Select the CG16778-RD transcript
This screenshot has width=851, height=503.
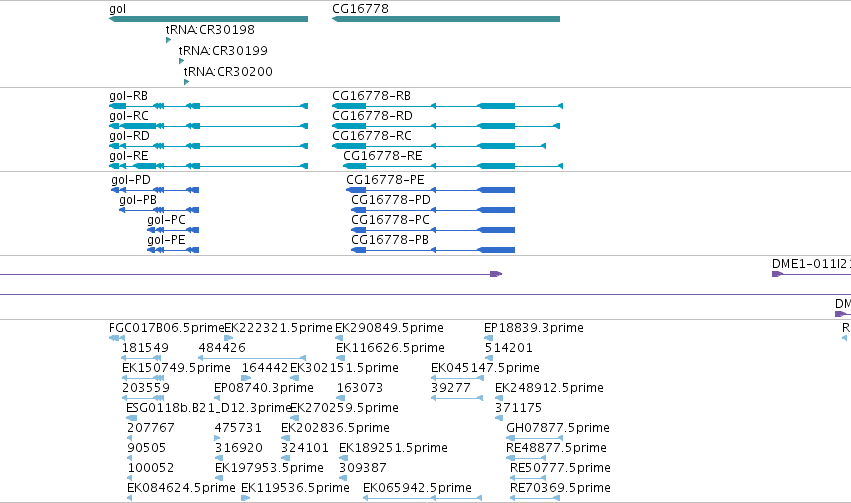pos(446,126)
